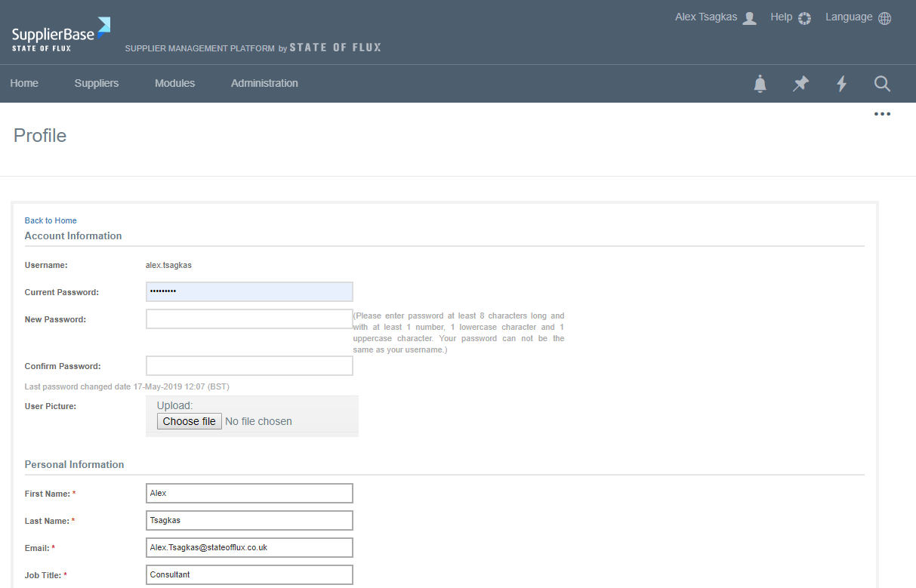Screen dimensions: 916x588
Task: Open the lightning bolt quick actions icon
Action: [x=841, y=84]
